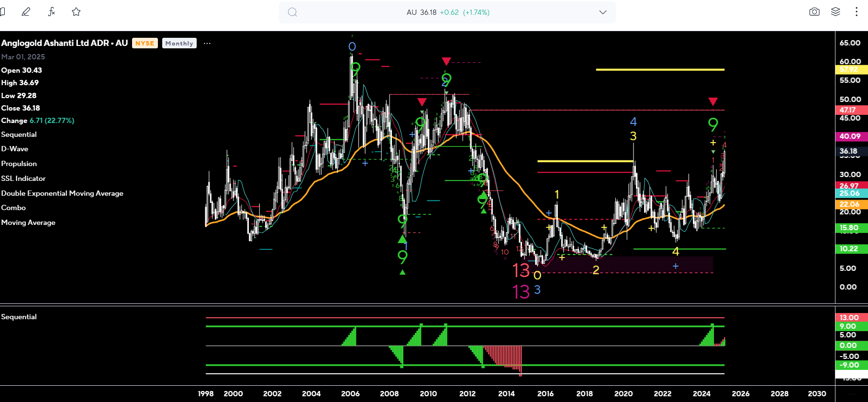The image size is (868, 402).
Task: Open the vertical three-dot menu
Action: pos(856,12)
